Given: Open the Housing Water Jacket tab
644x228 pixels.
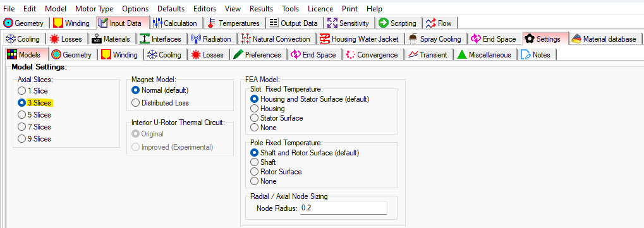Looking at the screenshot, I should click(360, 39).
